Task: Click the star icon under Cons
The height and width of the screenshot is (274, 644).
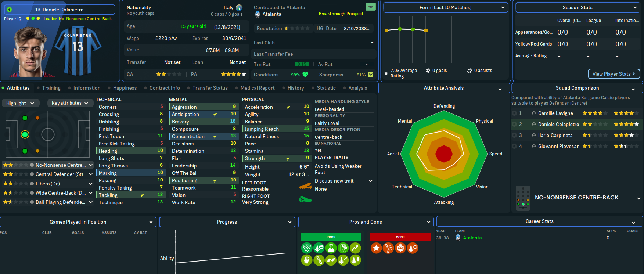Action: click(x=376, y=248)
